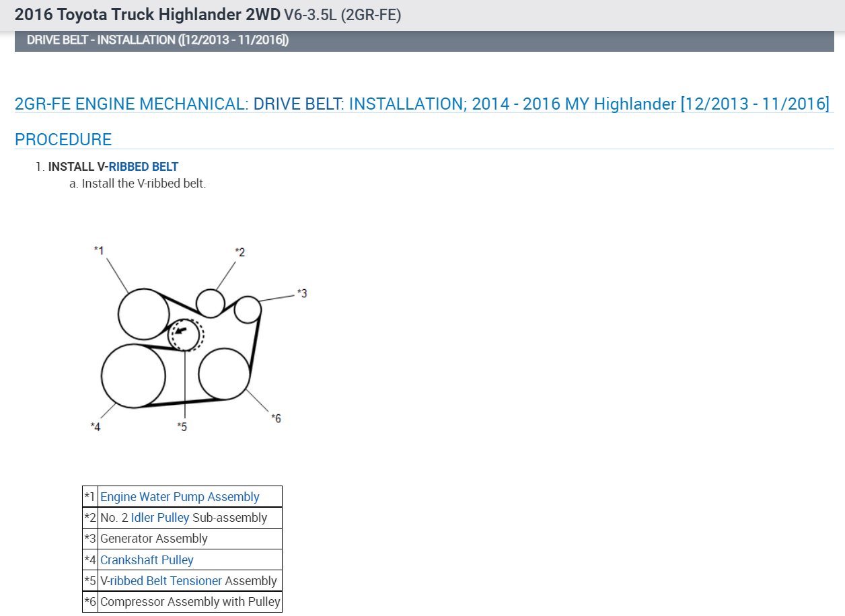Open the Crankshaft Pulley link
Image resolution: width=845 pixels, height=616 pixels.
point(147,560)
